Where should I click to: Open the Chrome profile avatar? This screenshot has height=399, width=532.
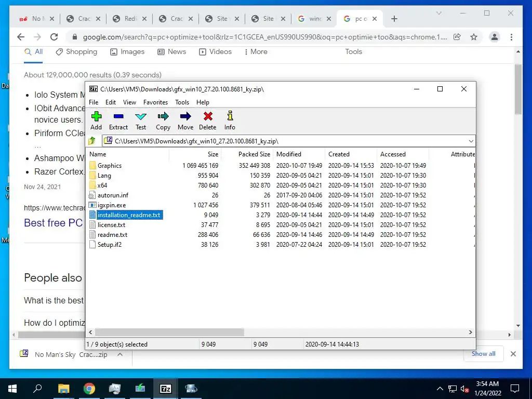click(x=495, y=37)
